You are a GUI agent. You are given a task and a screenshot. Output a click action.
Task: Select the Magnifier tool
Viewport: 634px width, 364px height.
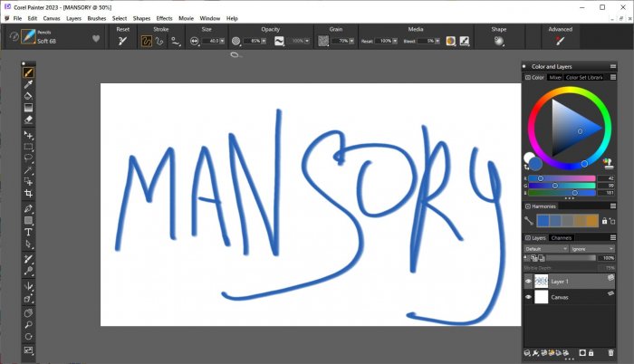coord(28,325)
